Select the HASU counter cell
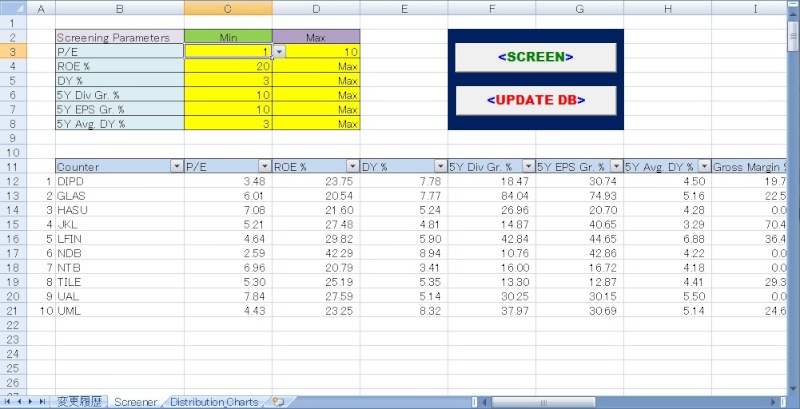800x409 pixels. tap(120, 210)
